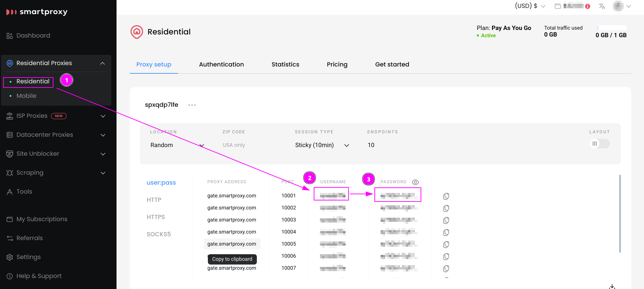Copy the port 10005 proxy row
Screen dimensions: 644x289
[446, 245]
